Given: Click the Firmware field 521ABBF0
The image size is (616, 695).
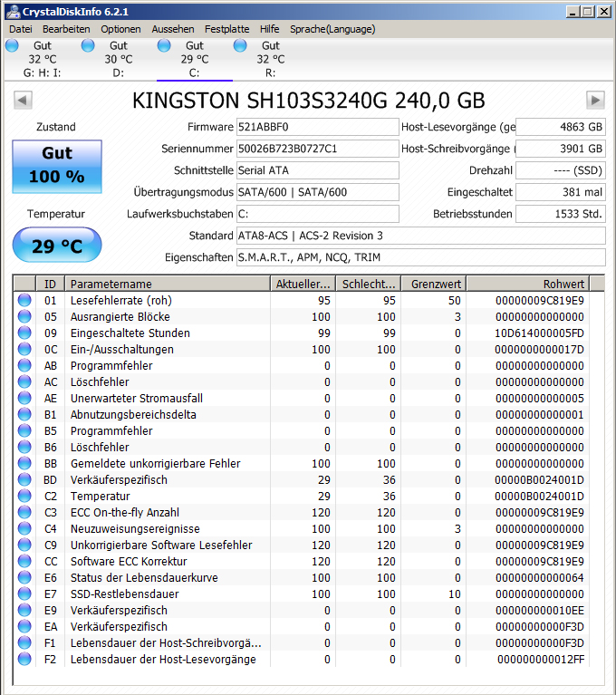Looking at the screenshot, I should click(x=317, y=127).
